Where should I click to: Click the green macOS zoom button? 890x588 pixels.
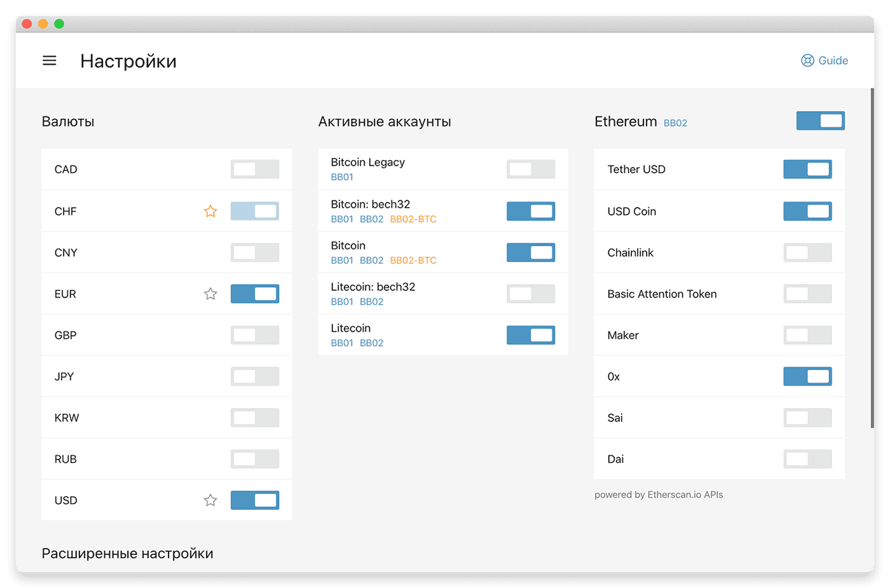tap(59, 24)
